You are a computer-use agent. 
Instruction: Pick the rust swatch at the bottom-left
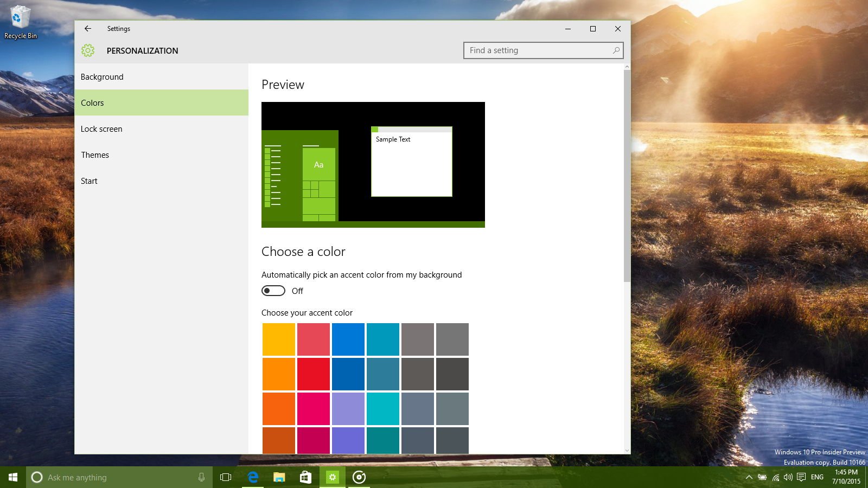279,440
